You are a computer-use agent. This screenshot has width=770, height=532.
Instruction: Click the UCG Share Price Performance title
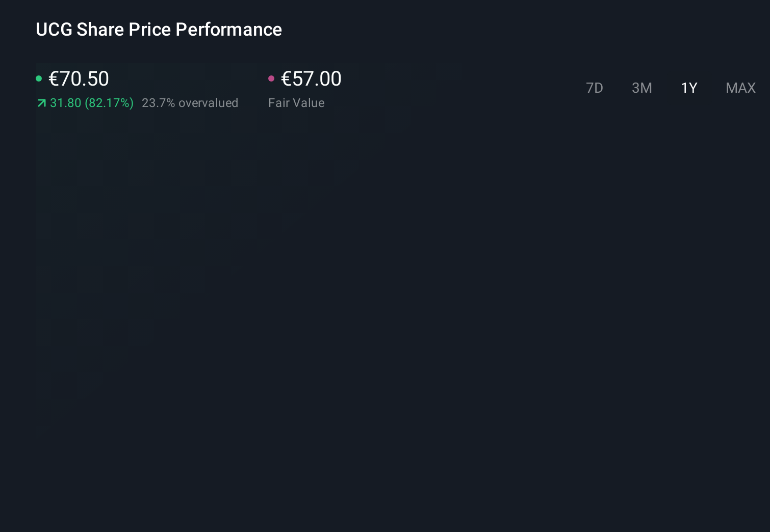pos(159,30)
